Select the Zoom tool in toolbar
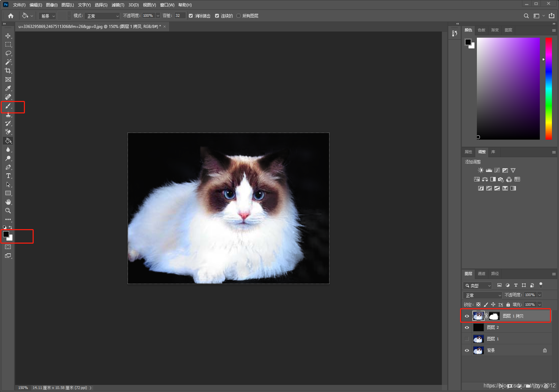Image resolution: width=559 pixels, height=392 pixels. click(x=8, y=211)
